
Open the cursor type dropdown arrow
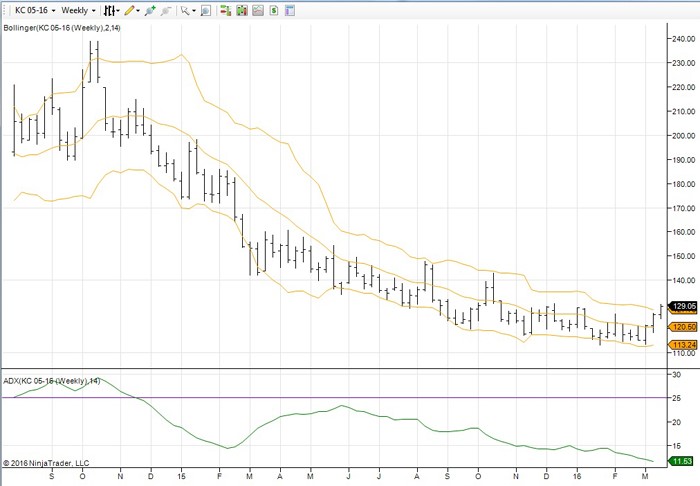[x=194, y=10]
